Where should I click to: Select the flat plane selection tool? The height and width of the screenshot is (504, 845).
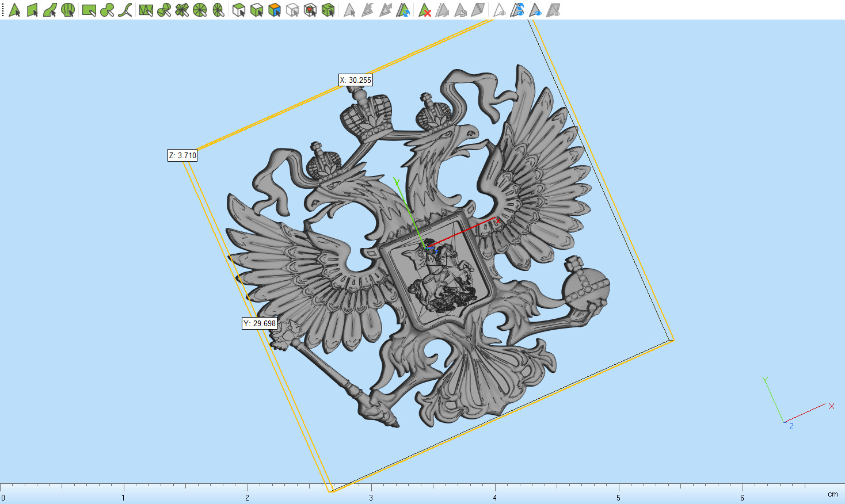32,10
